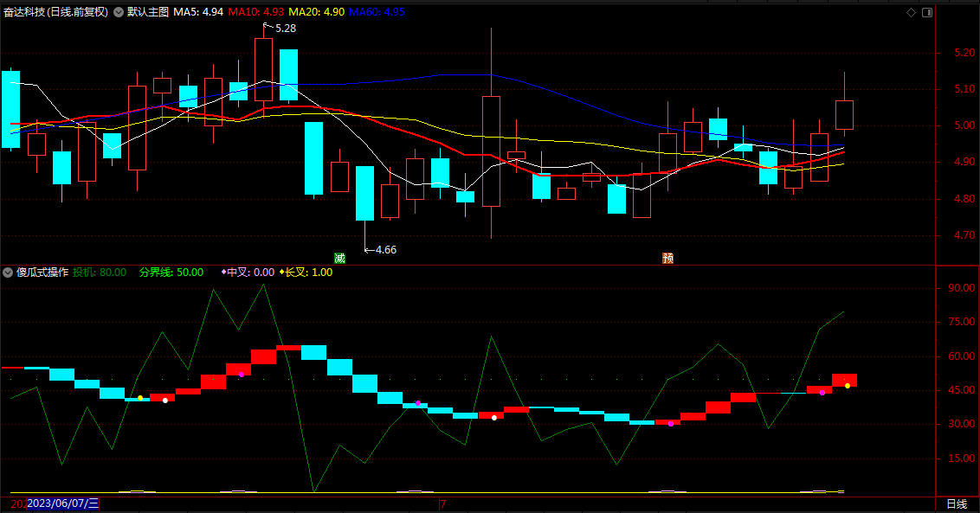The image size is (980, 513).
Task: Click the 5.00 price axis label
Action: click(964, 125)
